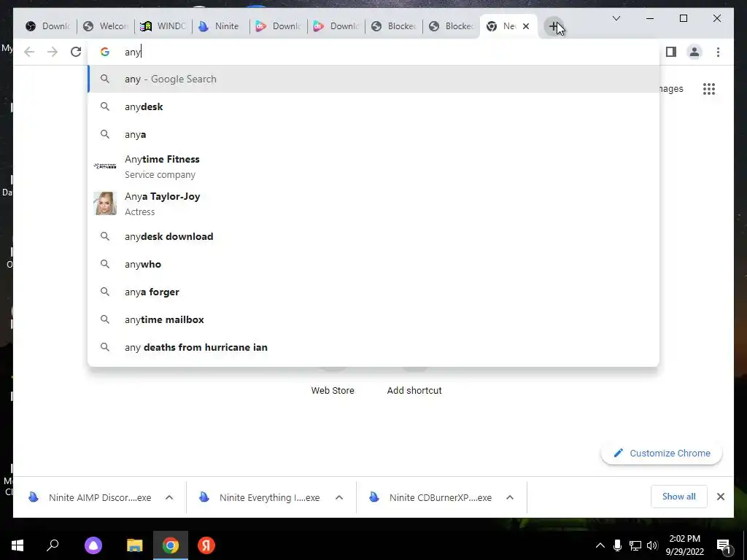
Task: Click the Add shortcut label
Action: 414,391
